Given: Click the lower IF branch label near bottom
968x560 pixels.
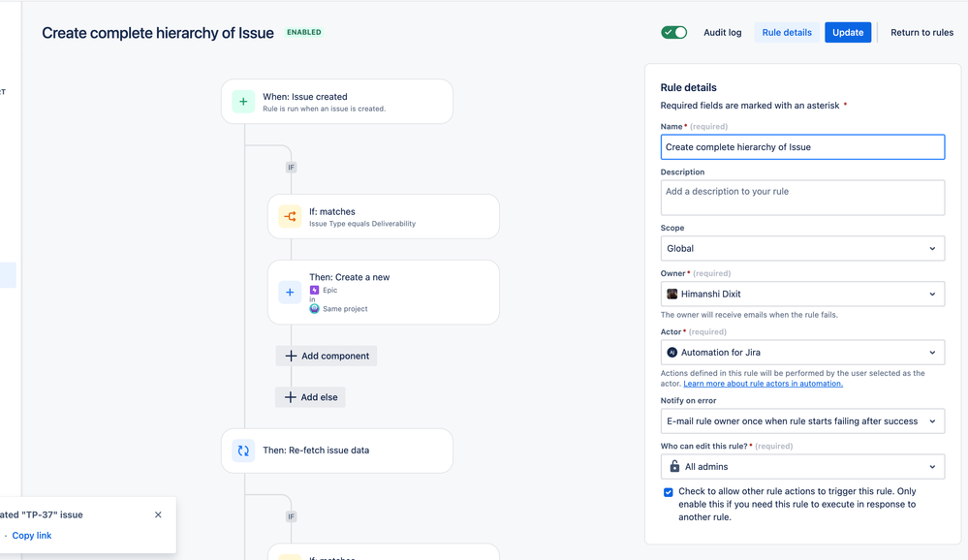Looking at the screenshot, I should (291, 516).
